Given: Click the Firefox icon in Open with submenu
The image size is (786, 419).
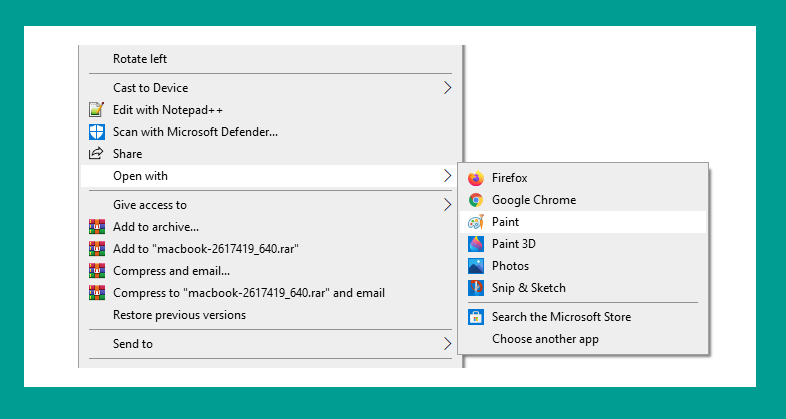Looking at the screenshot, I should tap(476, 178).
